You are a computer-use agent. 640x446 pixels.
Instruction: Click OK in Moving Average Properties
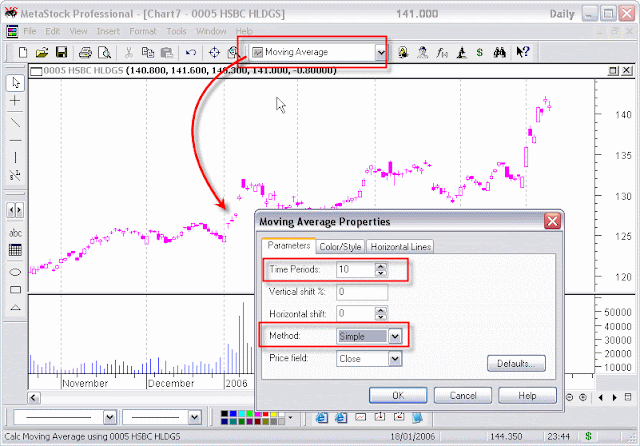pos(398,395)
